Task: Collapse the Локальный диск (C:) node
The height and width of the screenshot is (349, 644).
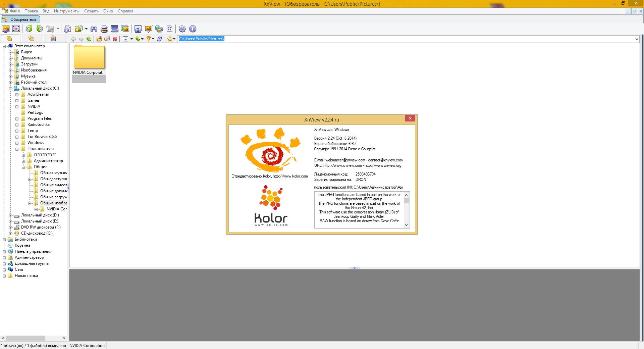Action: pos(10,89)
